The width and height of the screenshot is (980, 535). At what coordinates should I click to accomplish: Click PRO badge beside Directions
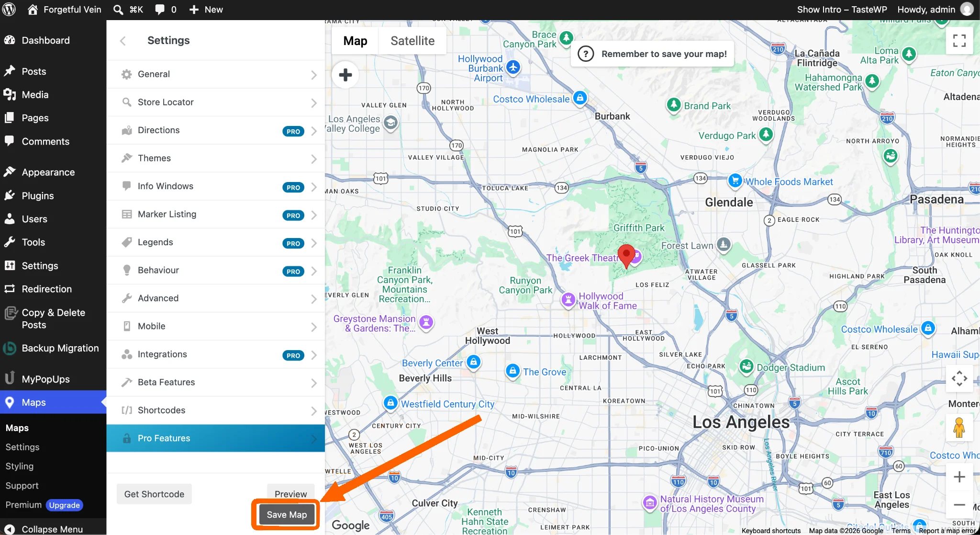293,131
